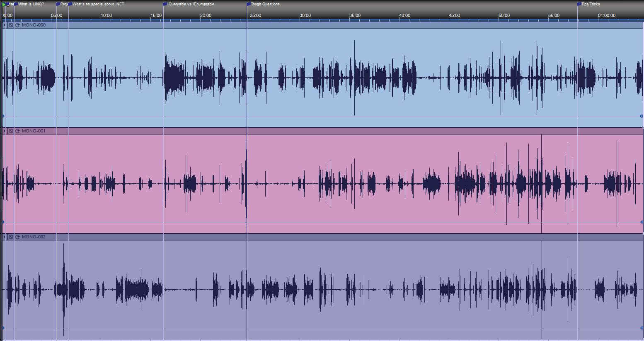Click the 30:00 mark on the time ruler
Screen dimensions: 644x341
[305, 15]
